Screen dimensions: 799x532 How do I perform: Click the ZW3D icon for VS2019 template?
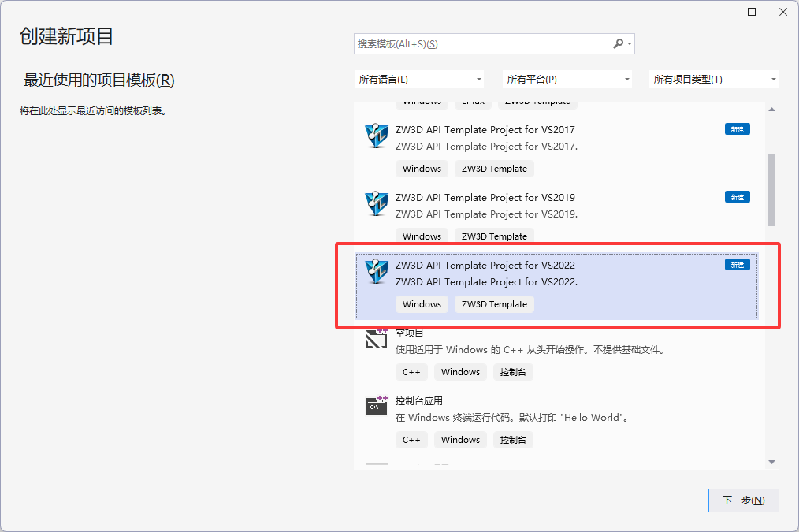pyautogui.click(x=377, y=204)
